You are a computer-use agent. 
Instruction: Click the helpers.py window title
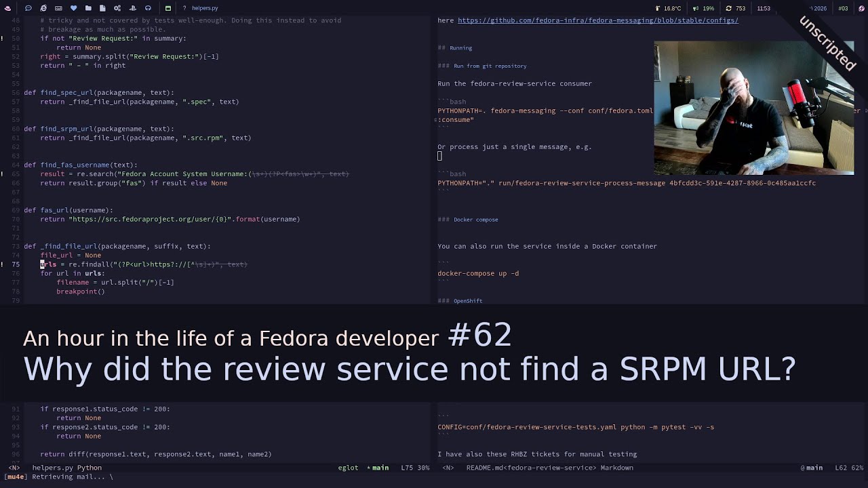tap(205, 8)
